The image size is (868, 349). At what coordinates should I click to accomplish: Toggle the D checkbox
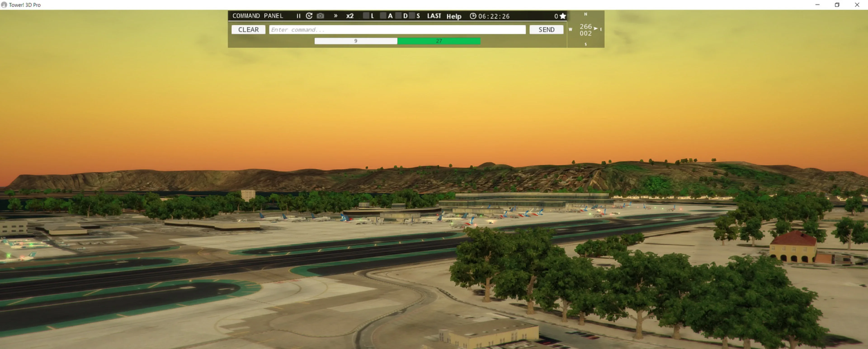[x=398, y=16]
